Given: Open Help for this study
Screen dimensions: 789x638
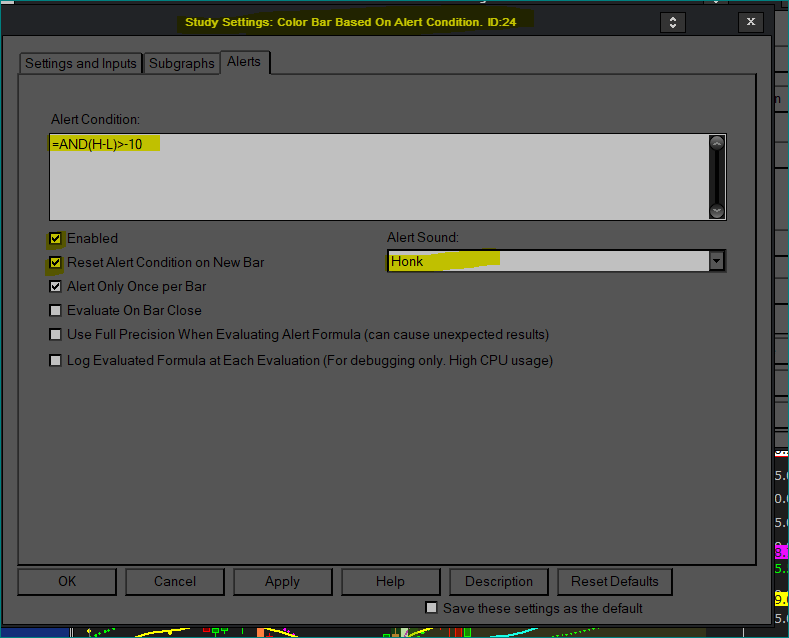Looking at the screenshot, I should point(390,582).
